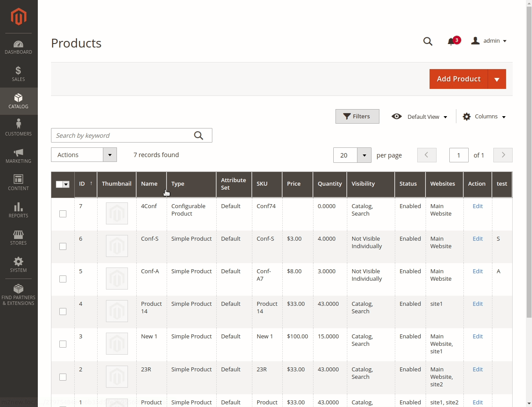Viewport: 532px width, 407px height.
Task: Select the checkbox for product 4Conf
Action: 63,214
